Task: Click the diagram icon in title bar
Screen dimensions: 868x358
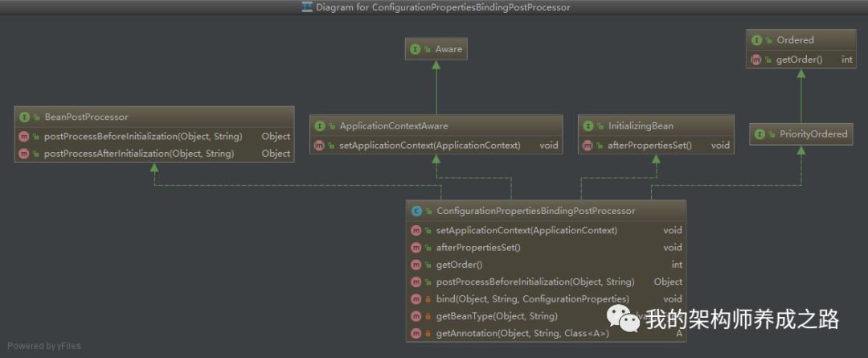Action: [307, 7]
